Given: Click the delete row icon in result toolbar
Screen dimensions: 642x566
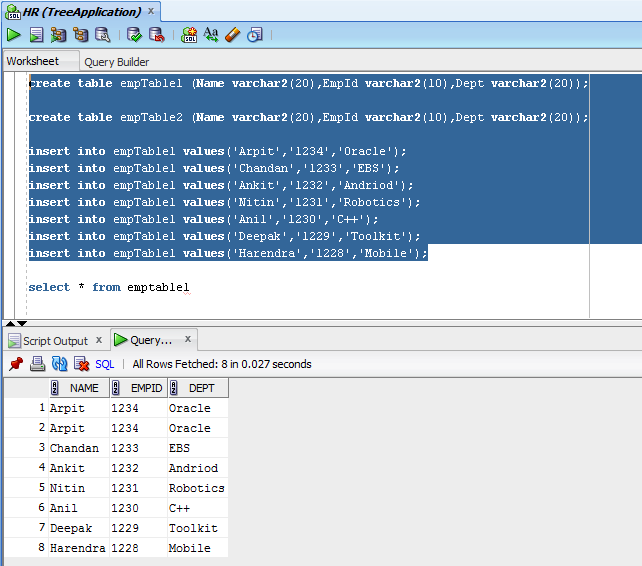Looking at the screenshot, I should [81, 364].
